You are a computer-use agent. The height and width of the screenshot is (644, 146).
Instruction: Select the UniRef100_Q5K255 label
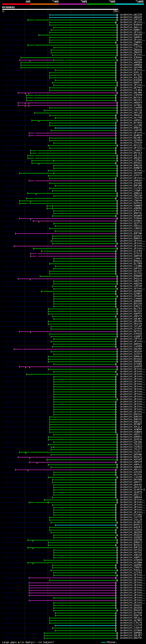click(x=131, y=35)
